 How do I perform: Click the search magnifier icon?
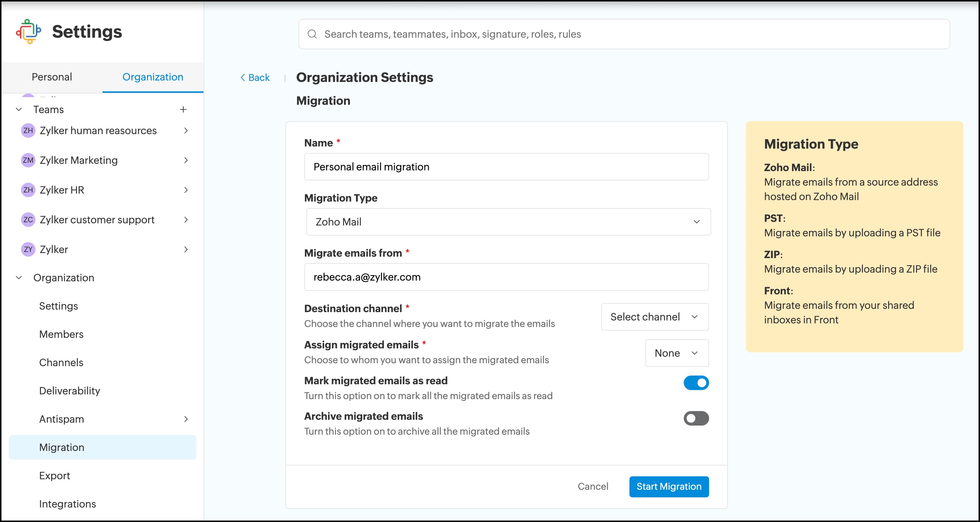click(312, 34)
